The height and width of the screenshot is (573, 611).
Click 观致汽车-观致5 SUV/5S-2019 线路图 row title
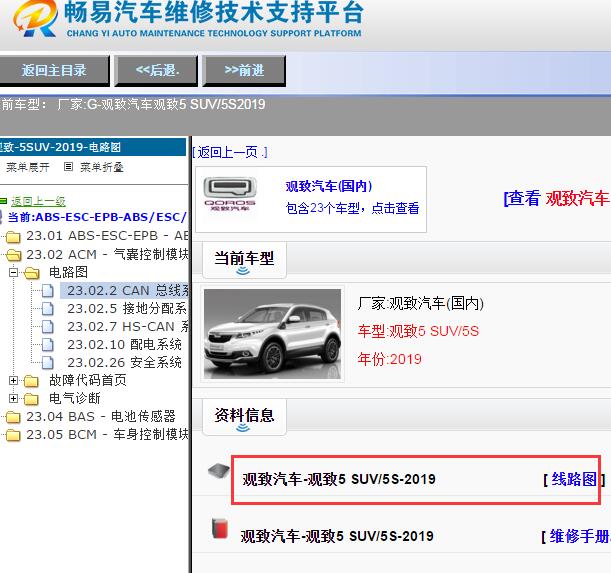pyautogui.click(x=339, y=479)
